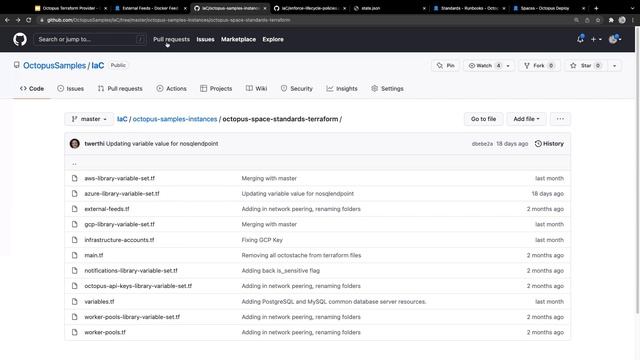This screenshot has height=360, width=640.
Task: Open browser extensions puzzle icon
Action: pos(611,20)
